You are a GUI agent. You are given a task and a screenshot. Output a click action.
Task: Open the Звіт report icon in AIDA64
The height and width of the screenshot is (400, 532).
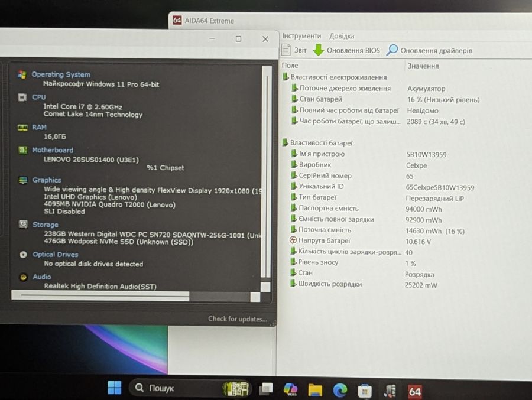click(286, 50)
